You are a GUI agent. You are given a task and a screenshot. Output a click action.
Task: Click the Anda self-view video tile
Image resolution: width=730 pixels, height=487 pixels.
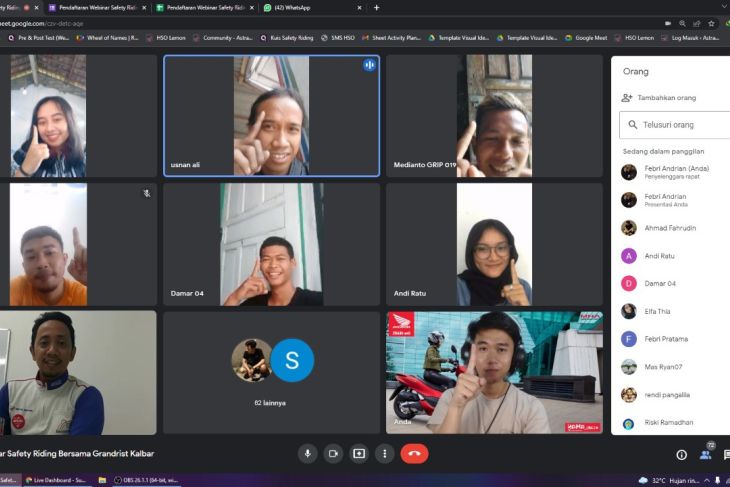click(x=494, y=372)
